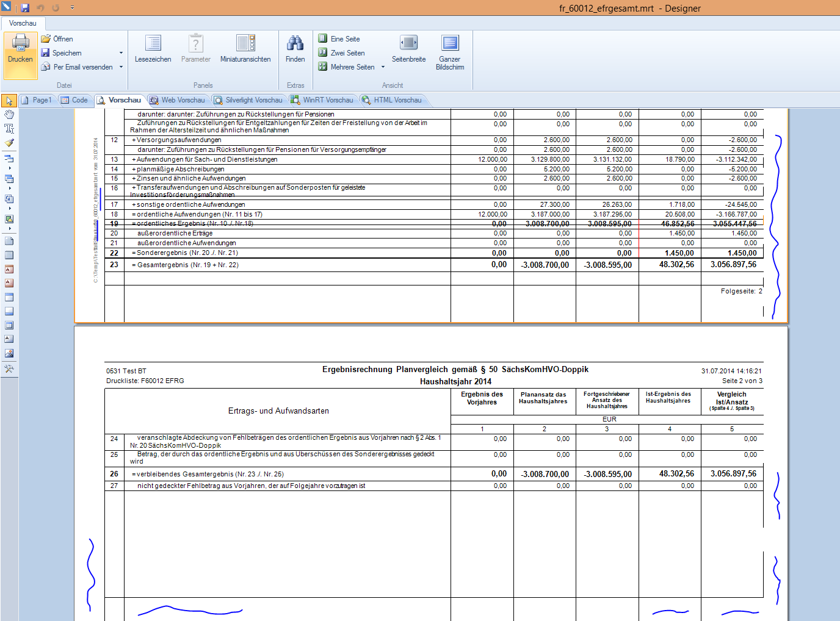Click row 13 'Aufwendungen für Sach- und Dienstleistungen'
This screenshot has width=840, height=621.
205,159
